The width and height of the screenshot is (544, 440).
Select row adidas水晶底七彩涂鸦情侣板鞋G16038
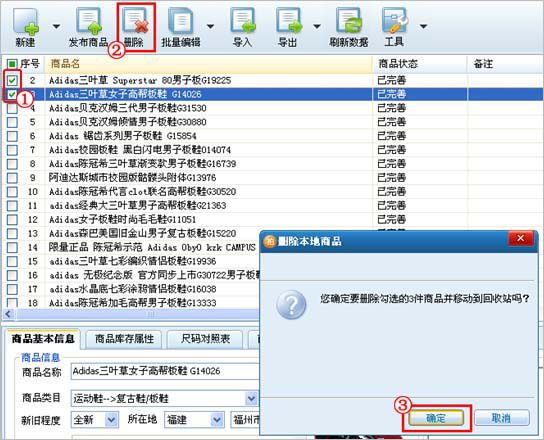point(131,289)
